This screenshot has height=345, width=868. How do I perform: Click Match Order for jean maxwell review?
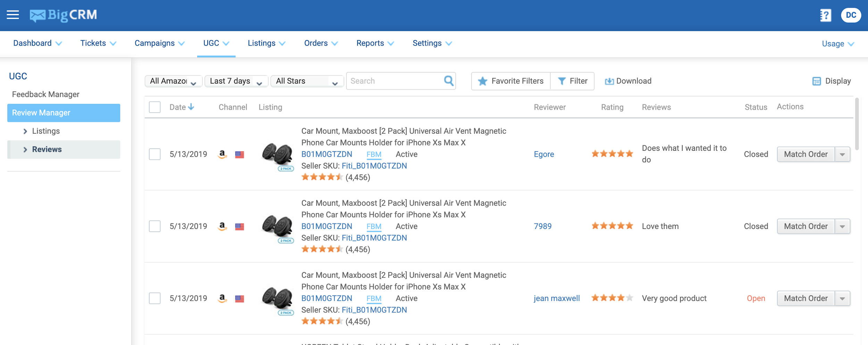click(x=806, y=298)
